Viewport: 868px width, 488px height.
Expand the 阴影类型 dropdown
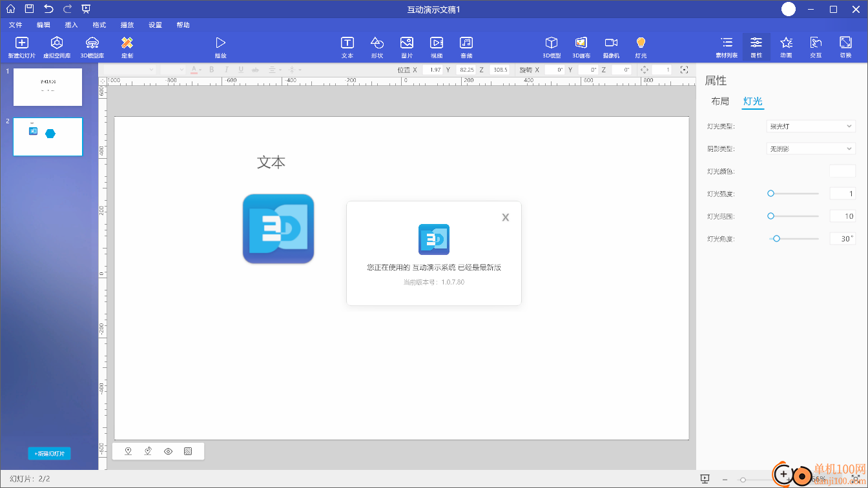click(x=811, y=149)
